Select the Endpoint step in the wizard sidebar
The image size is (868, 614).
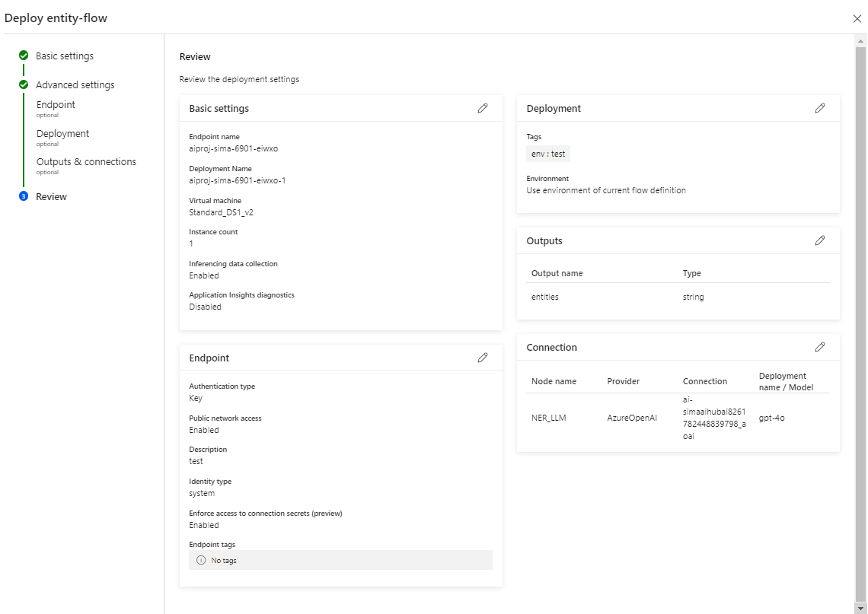pyautogui.click(x=56, y=104)
